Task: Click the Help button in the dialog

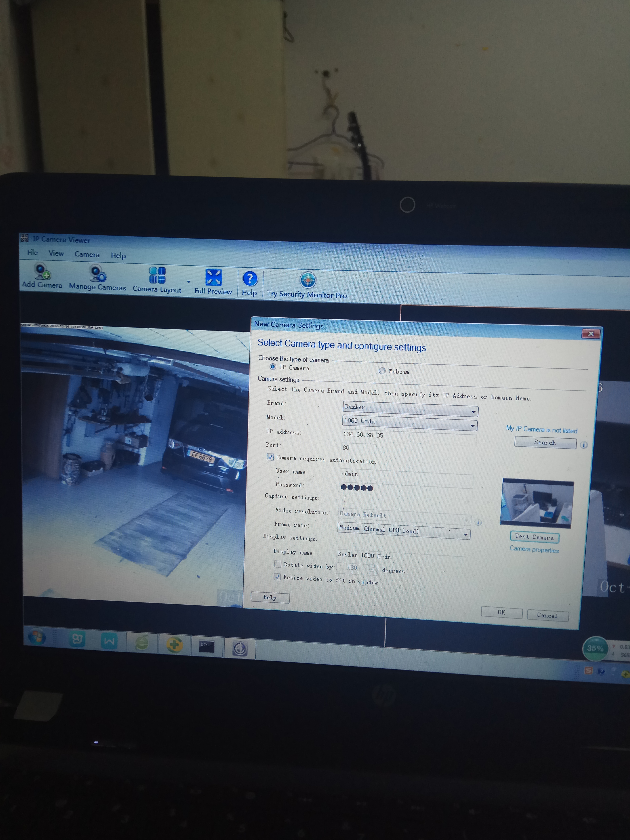Action: point(270,598)
